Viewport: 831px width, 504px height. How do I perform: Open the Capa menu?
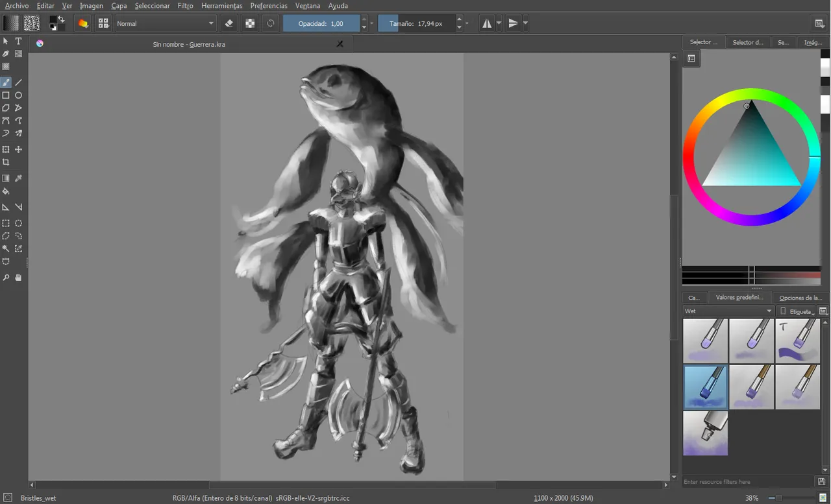tap(119, 6)
